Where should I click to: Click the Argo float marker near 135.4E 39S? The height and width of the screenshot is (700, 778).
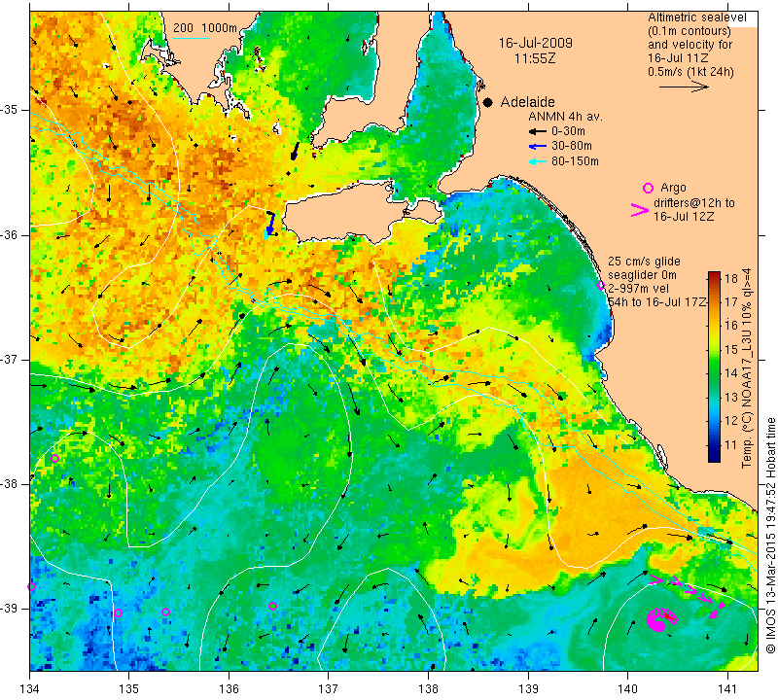click(x=165, y=612)
